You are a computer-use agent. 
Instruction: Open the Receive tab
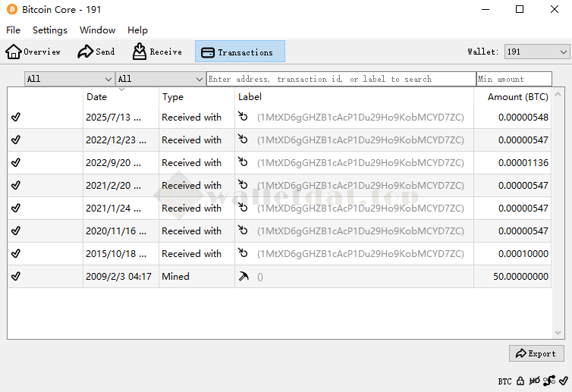point(157,52)
